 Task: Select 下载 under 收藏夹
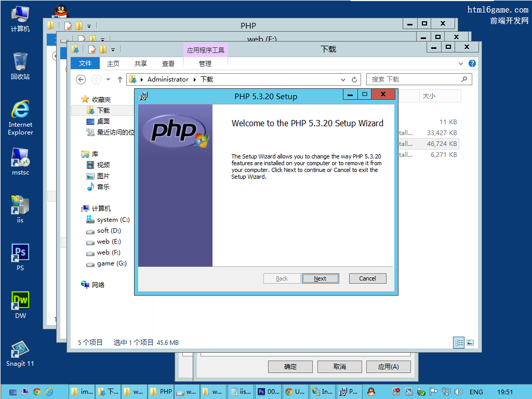[103, 110]
